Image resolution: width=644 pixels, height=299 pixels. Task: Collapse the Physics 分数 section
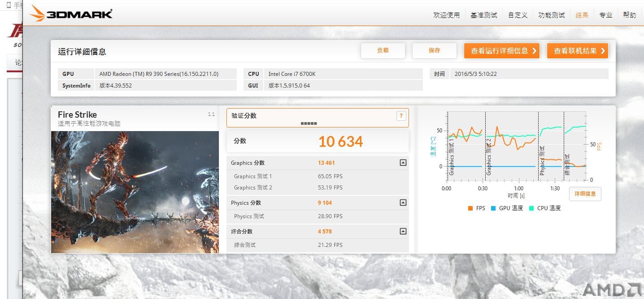[x=403, y=203]
